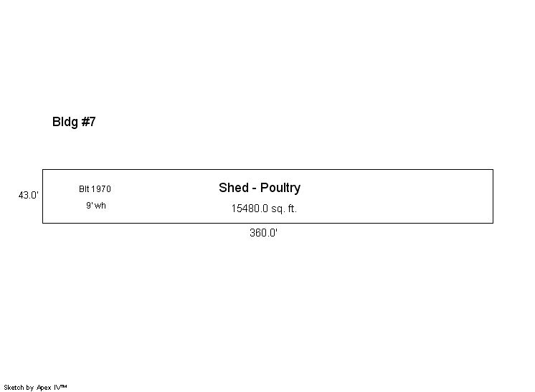This screenshot has height=392, width=535.
Task: Select the year 1970 in Blt text
Action: point(101,189)
